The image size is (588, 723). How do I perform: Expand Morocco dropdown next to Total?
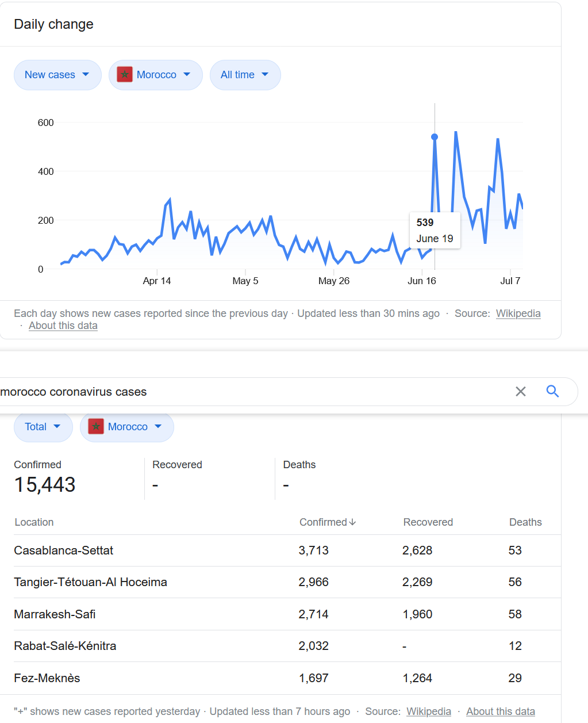pos(134,427)
